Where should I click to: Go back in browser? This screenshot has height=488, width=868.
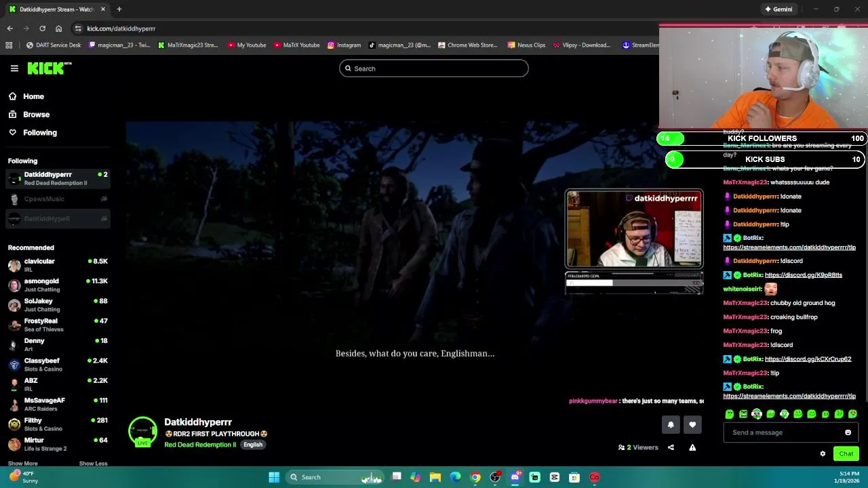10,28
